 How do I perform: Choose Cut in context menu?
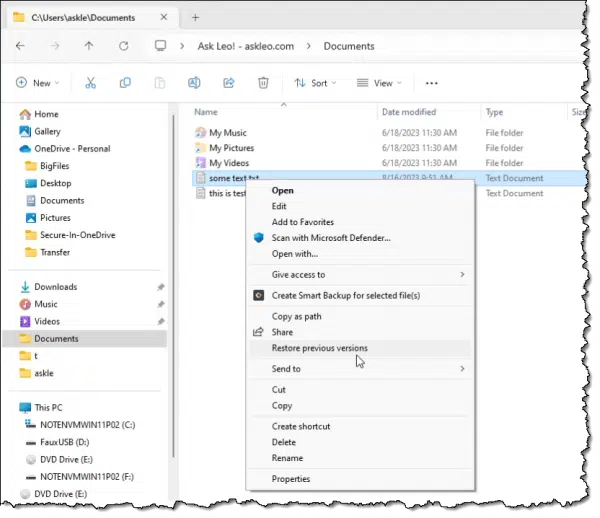(x=360, y=389)
